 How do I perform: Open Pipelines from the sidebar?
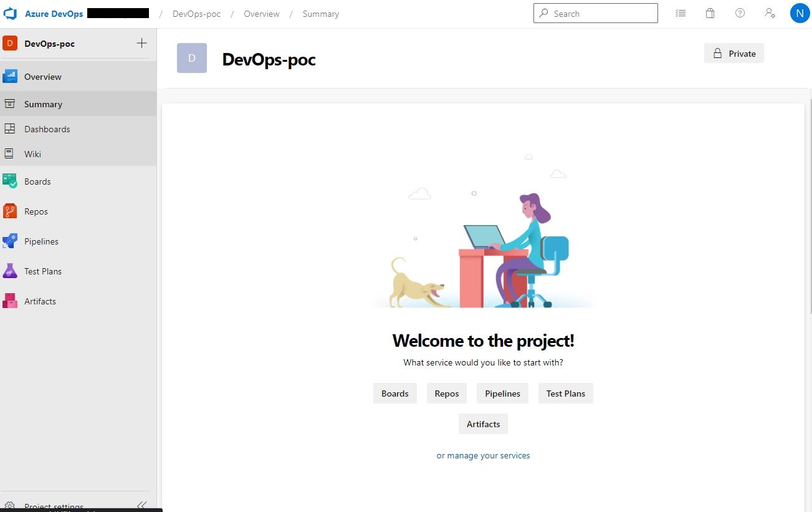pyautogui.click(x=41, y=241)
